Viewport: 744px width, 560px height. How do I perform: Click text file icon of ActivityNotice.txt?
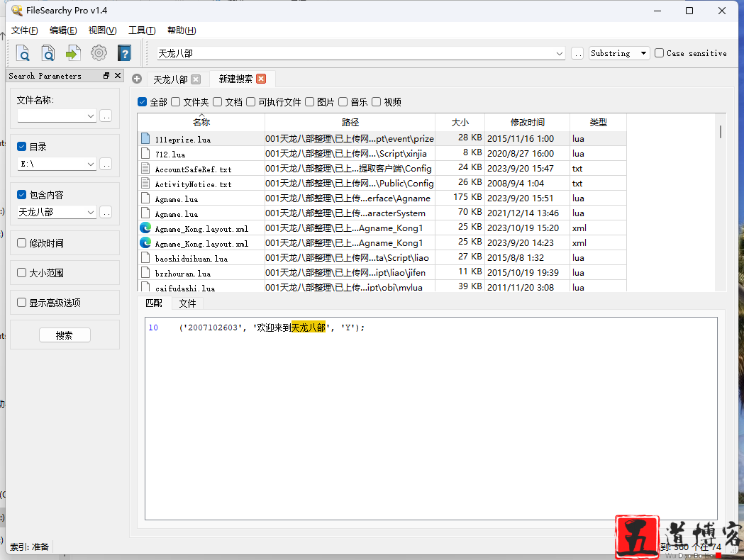145,183
